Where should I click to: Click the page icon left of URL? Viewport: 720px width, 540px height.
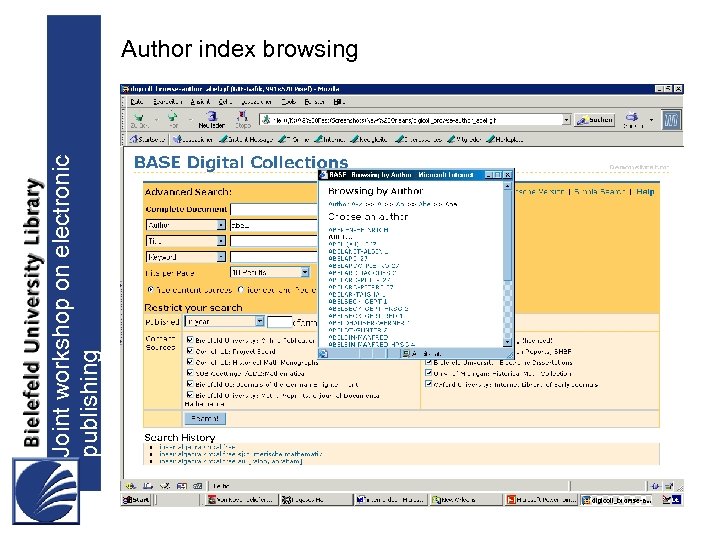pos(265,120)
